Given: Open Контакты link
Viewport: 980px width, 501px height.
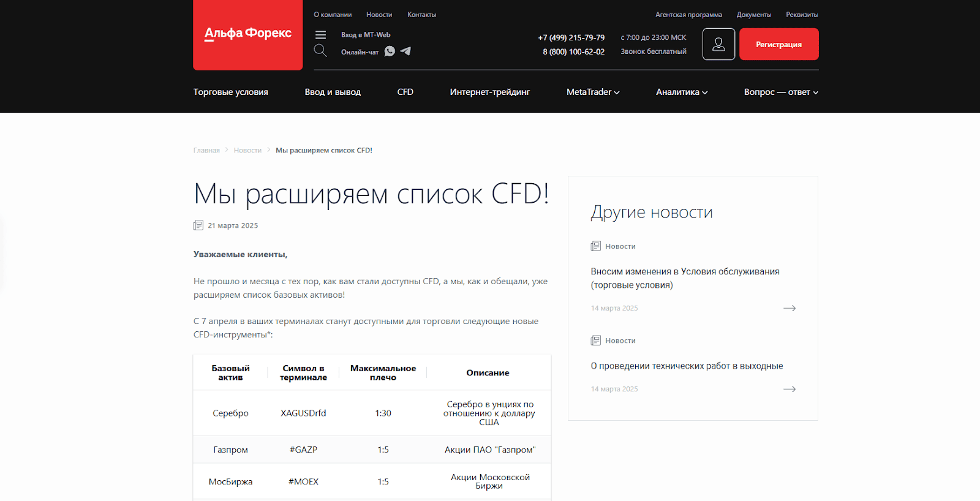Looking at the screenshot, I should pos(422,15).
